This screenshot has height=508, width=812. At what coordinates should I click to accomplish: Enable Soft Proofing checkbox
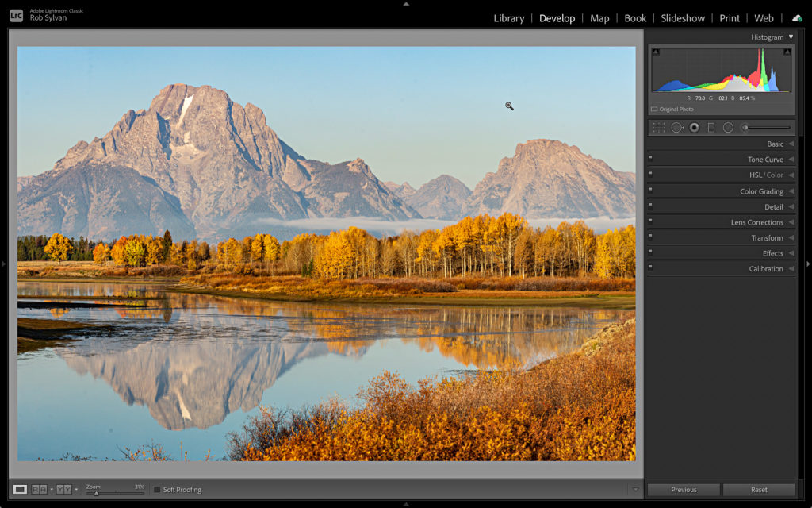(157, 490)
